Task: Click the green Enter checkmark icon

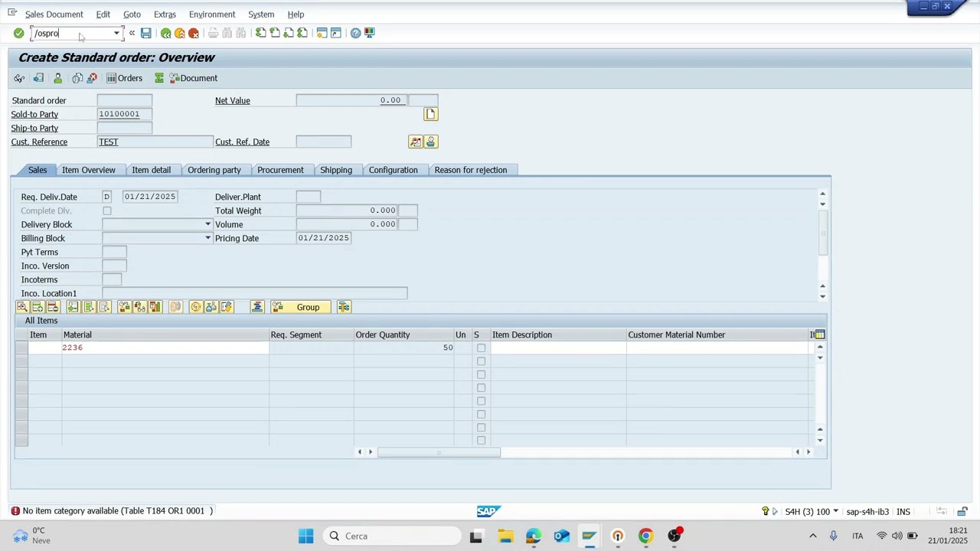Action: (x=18, y=33)
